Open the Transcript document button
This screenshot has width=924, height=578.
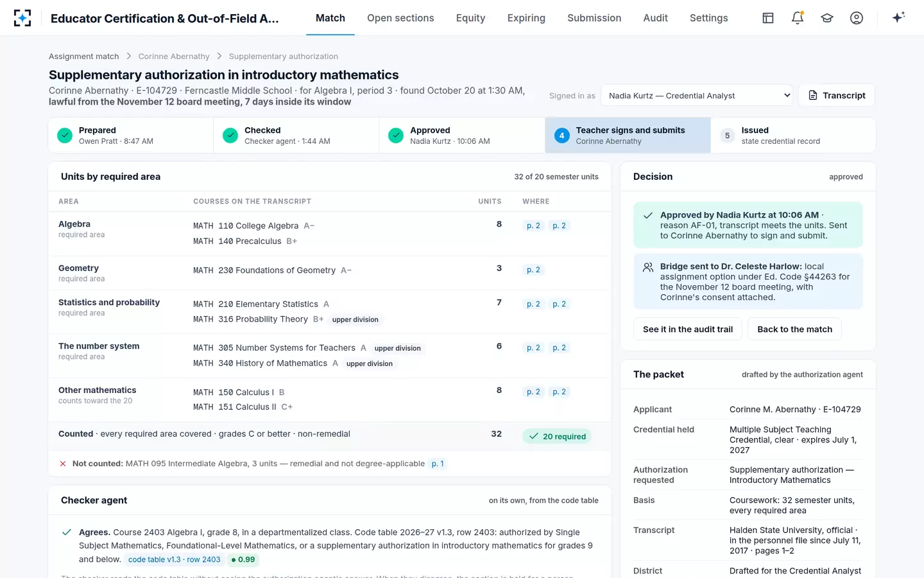click(x=837, y=95)
